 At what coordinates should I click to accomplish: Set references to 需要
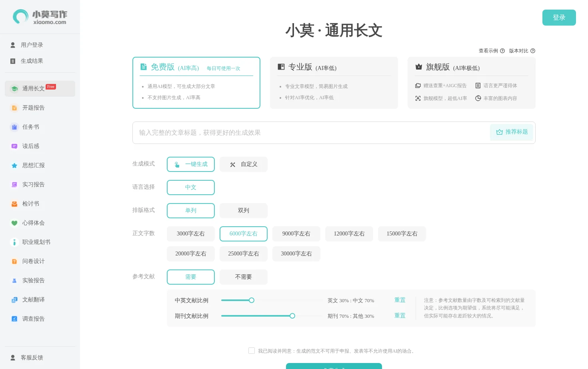point(191,277)
